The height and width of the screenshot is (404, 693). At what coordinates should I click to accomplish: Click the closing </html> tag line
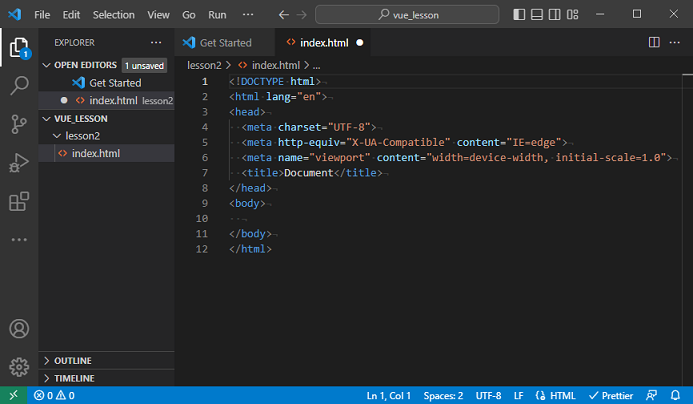pos(250,249)
